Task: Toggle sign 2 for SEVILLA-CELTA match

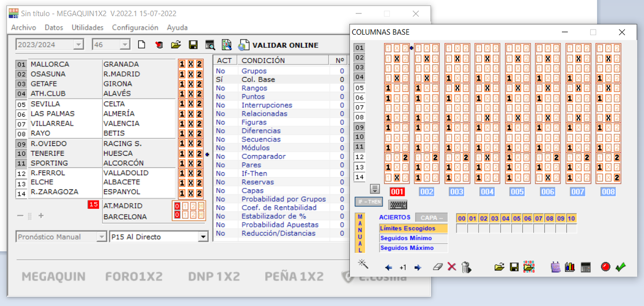Action: pos(199,104)
